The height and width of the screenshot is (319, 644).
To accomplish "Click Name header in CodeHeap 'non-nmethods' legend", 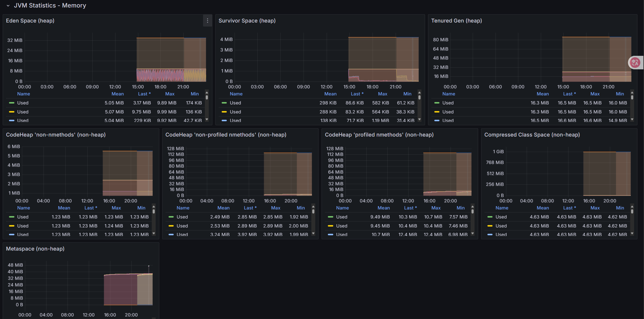I will (x=23, y=208).
